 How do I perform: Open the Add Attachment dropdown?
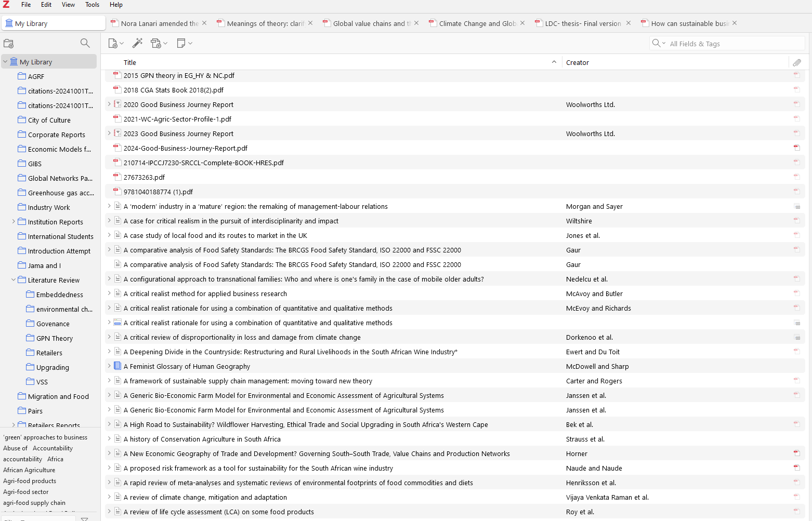159,43
